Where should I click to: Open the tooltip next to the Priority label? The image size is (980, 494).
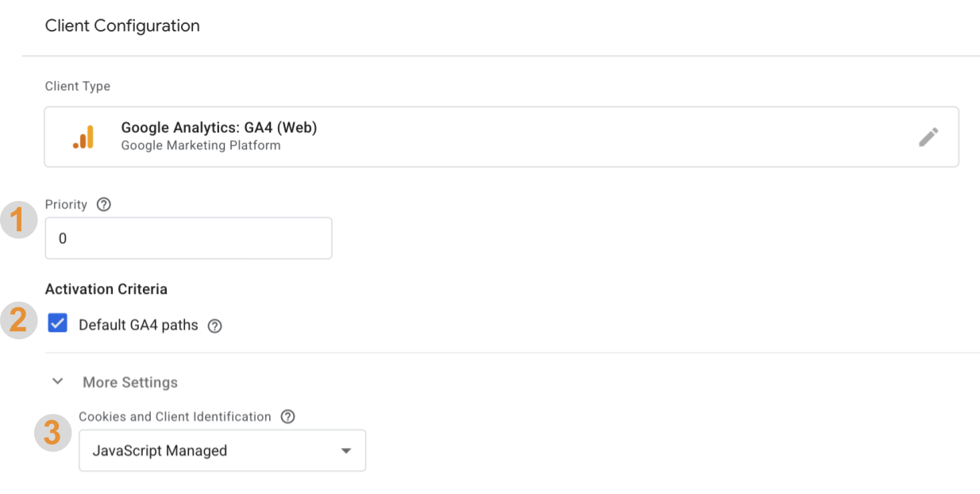coord(103,204)
